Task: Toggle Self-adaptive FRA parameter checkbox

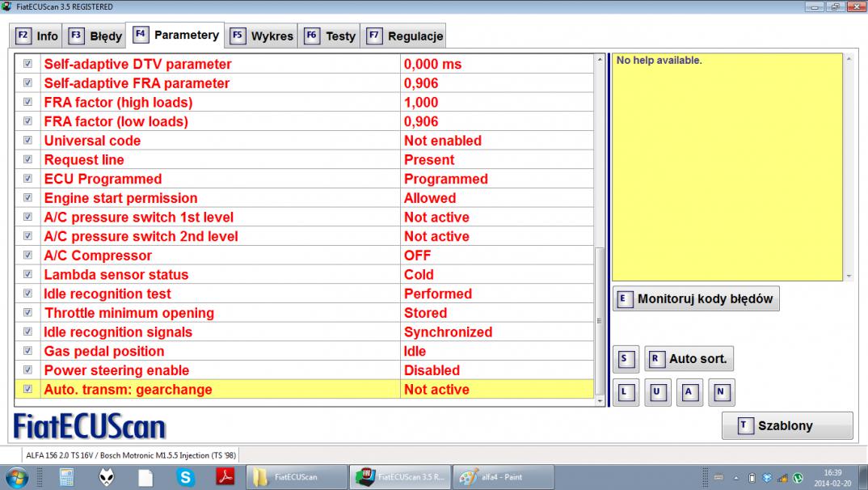Action: point(27,83)
